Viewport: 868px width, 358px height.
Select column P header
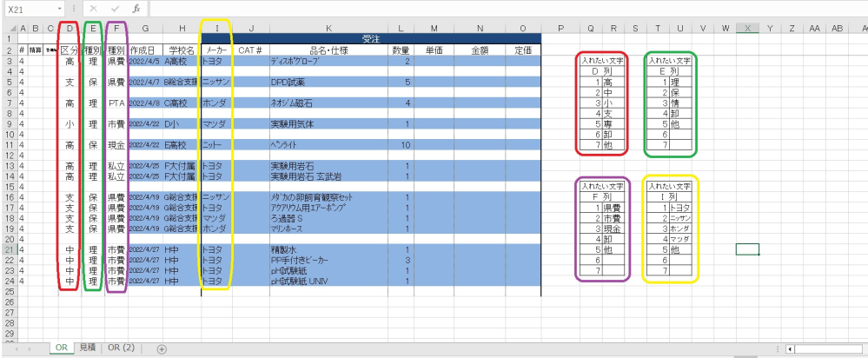(560, 29)
